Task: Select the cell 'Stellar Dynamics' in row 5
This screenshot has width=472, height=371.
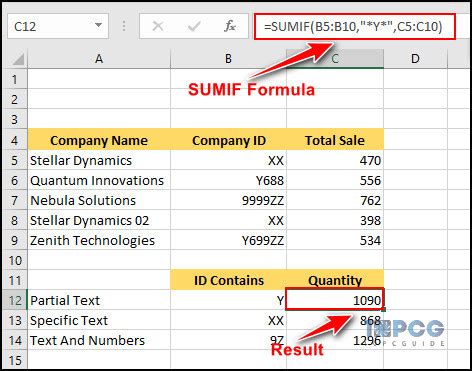Action: coord(99,160)
